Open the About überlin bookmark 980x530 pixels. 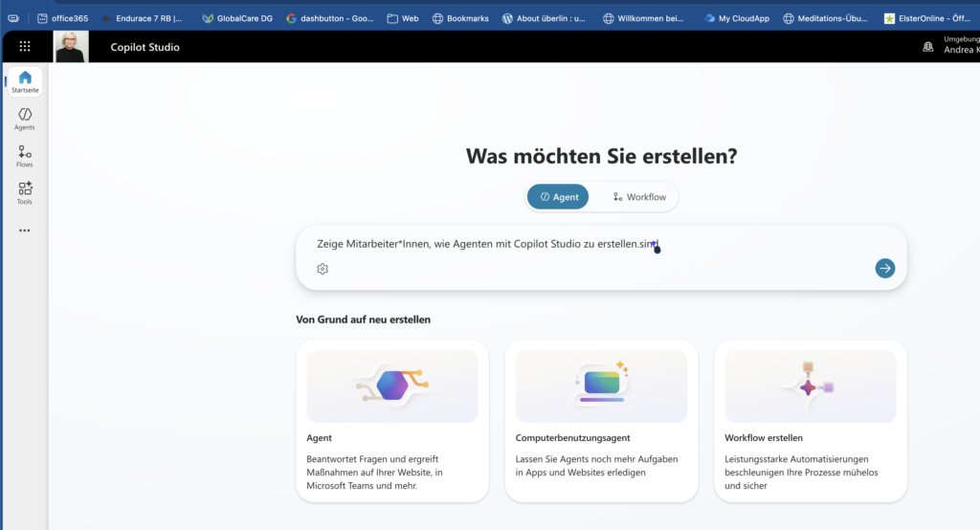(x=544, y=18)
